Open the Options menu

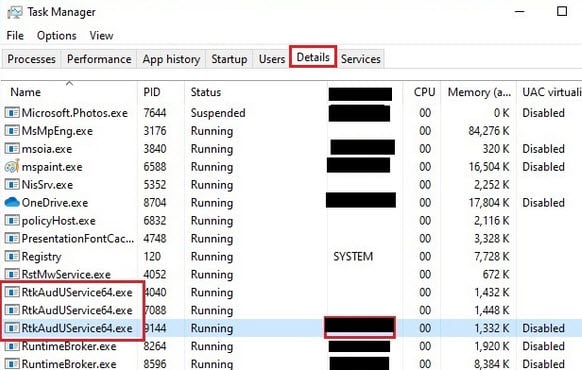point(56,36)
